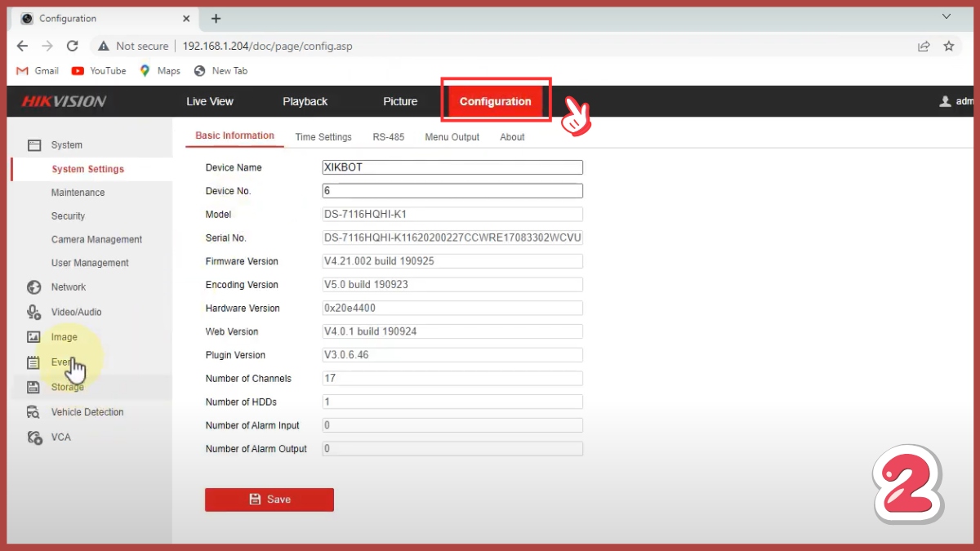Click the Video/Audio microphone icon
The image size is (980, 551).
[34, 312]
